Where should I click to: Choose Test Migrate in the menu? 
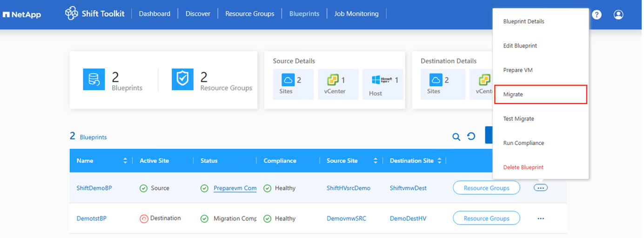(x=518, y=119)
